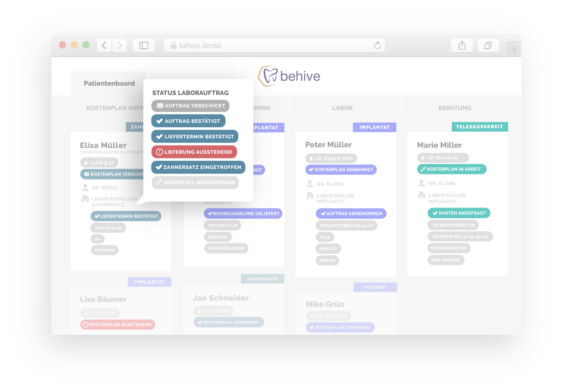Go forward with the browser forward arrow
The height and width of the screenshot is (392, 562).
119,45
